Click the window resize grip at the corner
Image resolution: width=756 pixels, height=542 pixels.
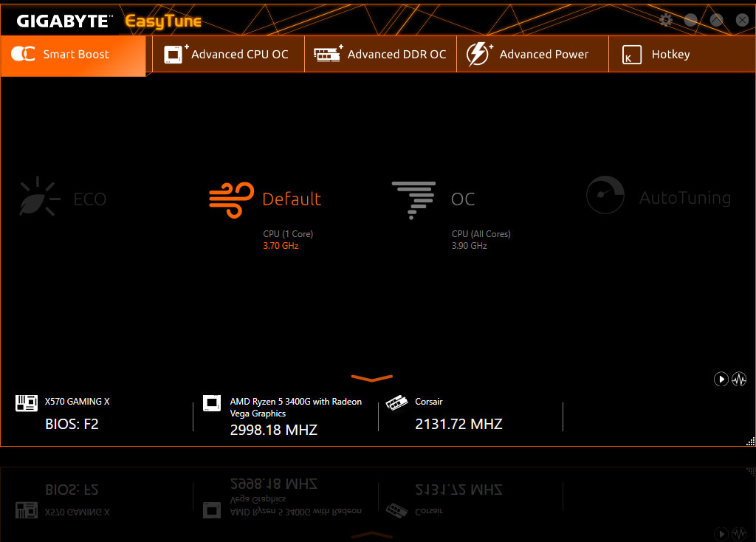[x=750, y=442]
